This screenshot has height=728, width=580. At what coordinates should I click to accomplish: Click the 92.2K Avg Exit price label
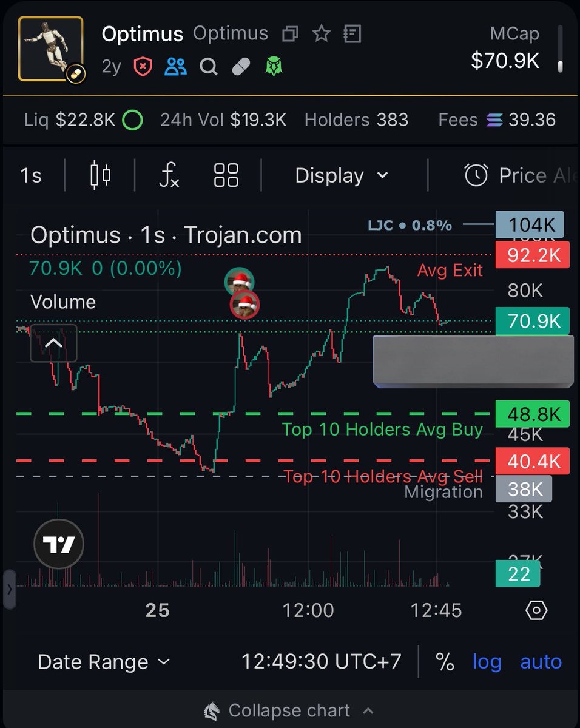tap(533, 255)
